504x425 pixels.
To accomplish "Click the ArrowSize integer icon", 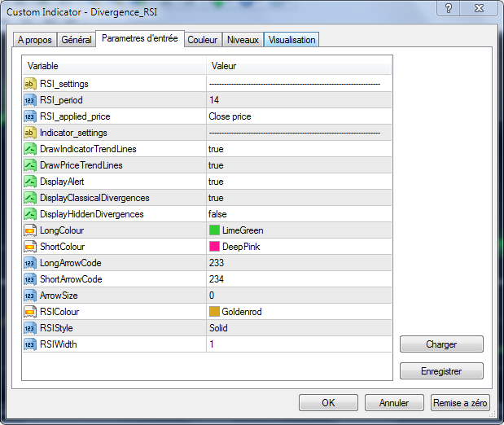I will point(30,296).
